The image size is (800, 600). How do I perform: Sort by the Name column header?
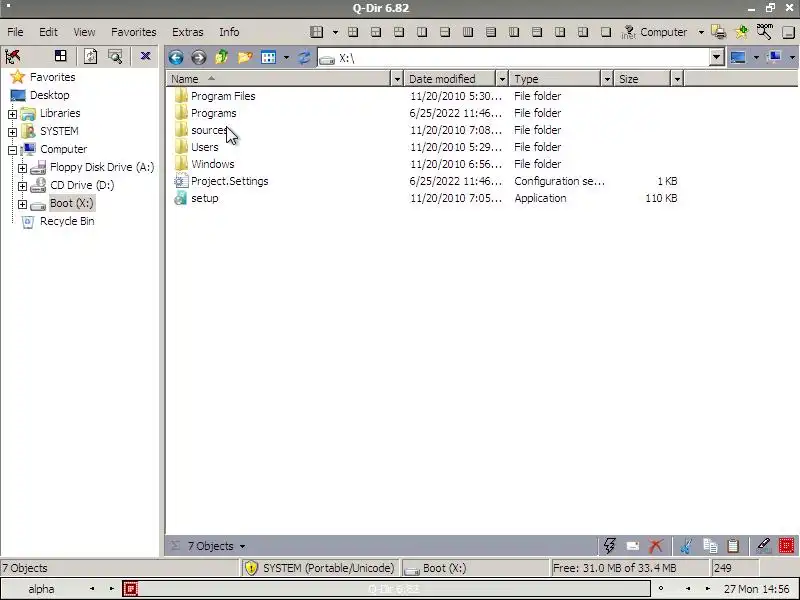(279, 79)
